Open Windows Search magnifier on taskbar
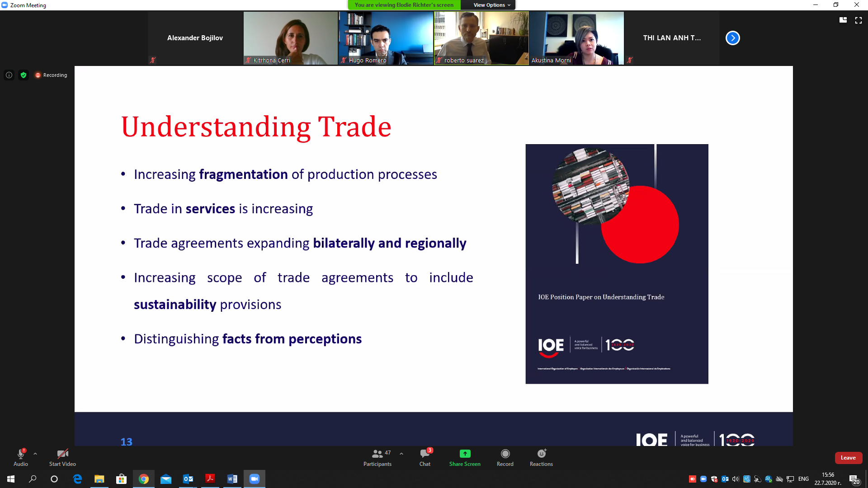 pos(33,479)
